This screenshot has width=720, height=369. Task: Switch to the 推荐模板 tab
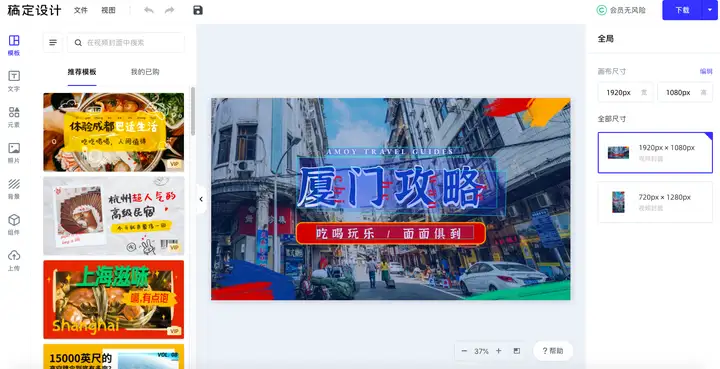(x=82, y=72)
